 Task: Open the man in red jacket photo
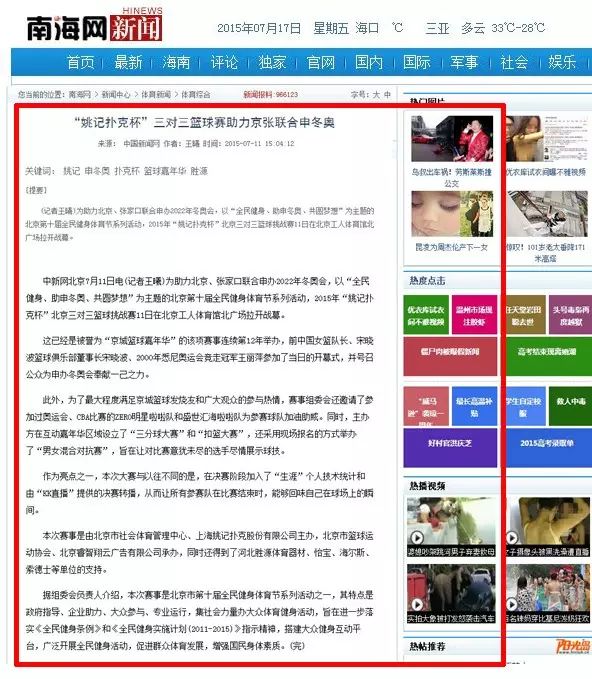click(452, 139)
